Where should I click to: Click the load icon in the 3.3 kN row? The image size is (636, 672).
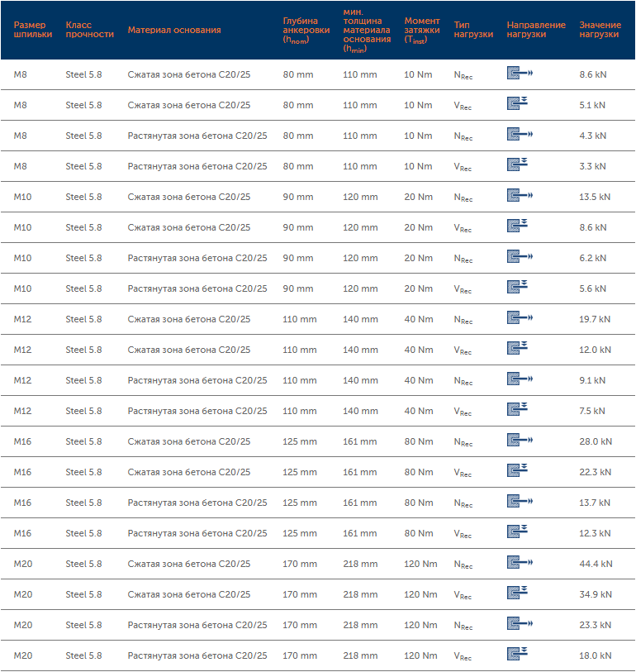coord(517,166)
